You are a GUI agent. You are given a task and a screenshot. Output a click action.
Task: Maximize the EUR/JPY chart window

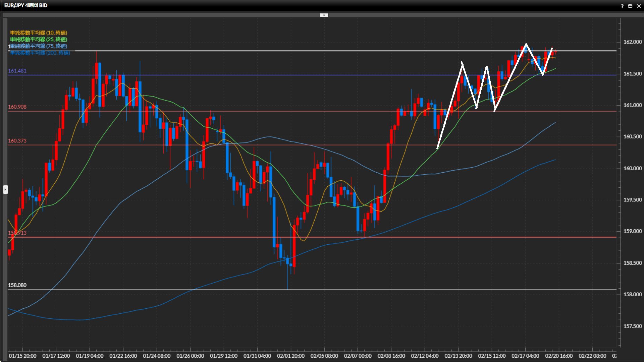click(630, 6)
